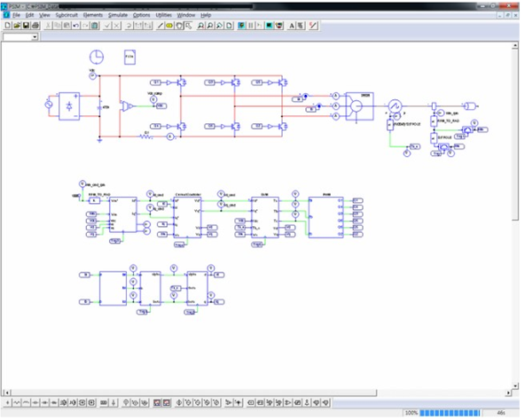Pick the resistor element in the bottom toolbar

tap(17, 402)
